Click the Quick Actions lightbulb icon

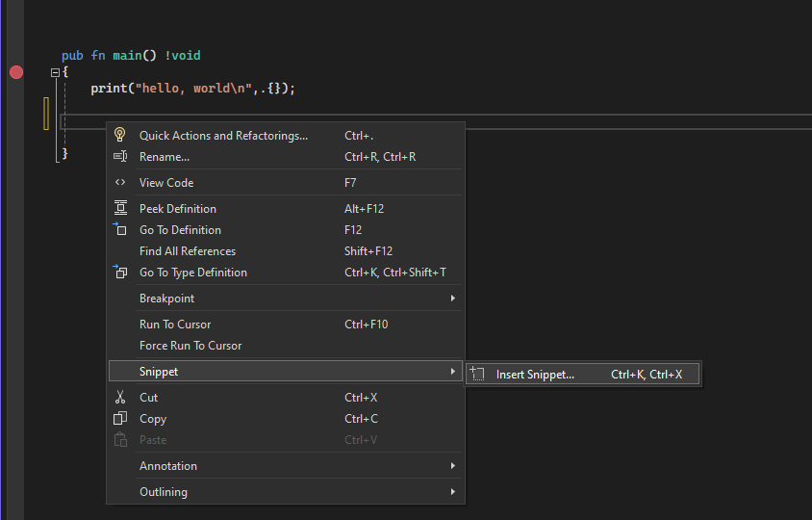(x=120, y=135)
